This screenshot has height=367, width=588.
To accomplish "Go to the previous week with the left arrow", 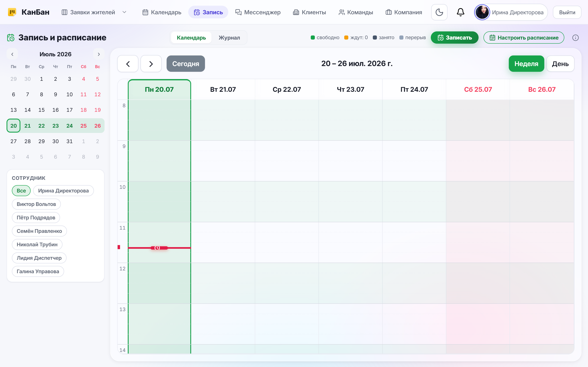I will click(128, 64).
